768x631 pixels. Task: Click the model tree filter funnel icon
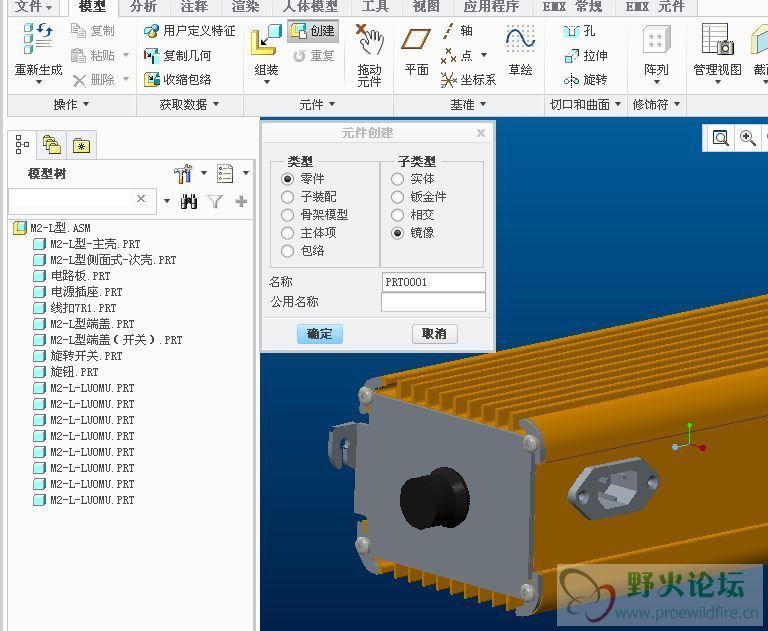215,201
